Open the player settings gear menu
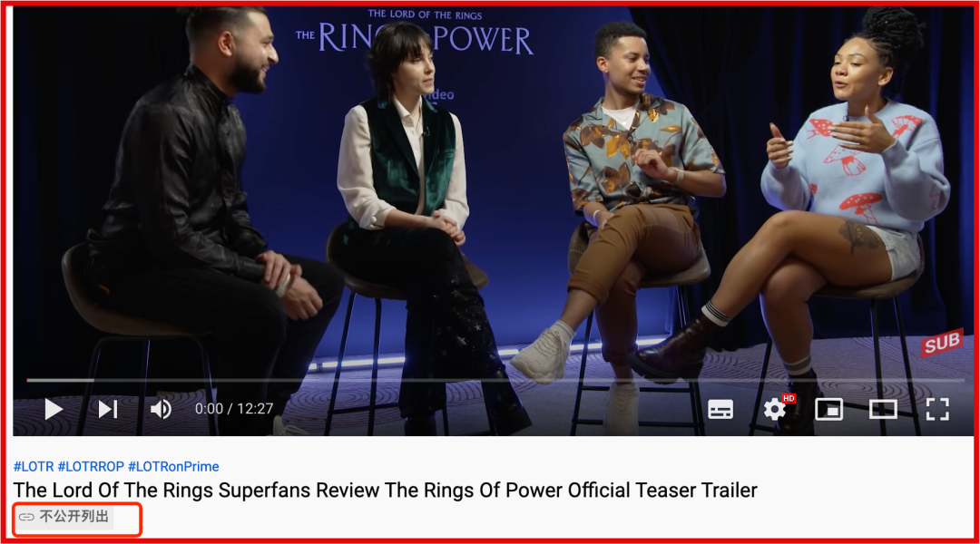Screen dimensions: 980x544 tap(774, 410)
